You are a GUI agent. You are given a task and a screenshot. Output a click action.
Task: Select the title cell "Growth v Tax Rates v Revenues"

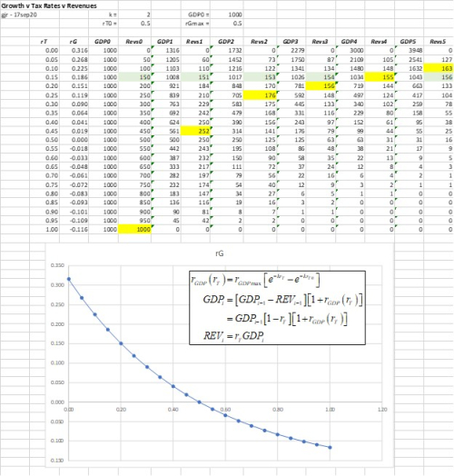point(49,5)
